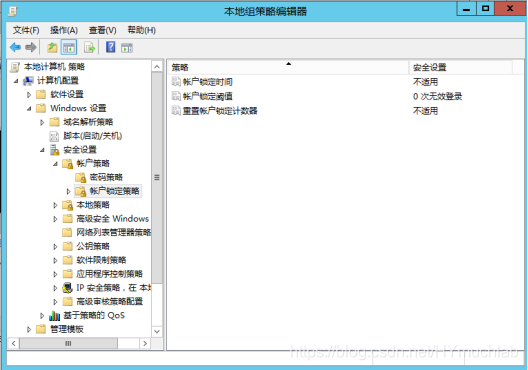
Task: Click the 密码策略 folder icon
Action: (x=80, y=177)
